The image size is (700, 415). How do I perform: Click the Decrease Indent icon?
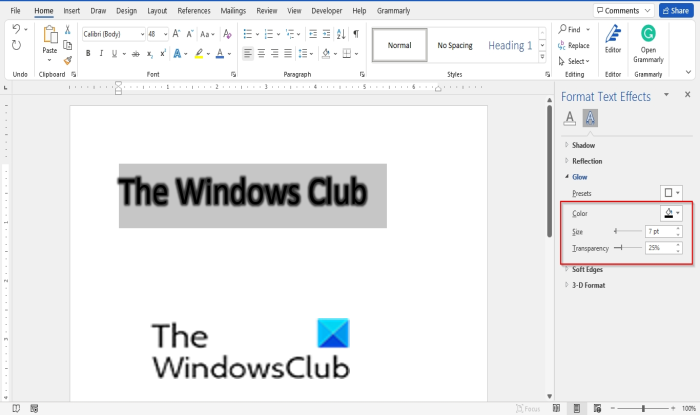313,34
